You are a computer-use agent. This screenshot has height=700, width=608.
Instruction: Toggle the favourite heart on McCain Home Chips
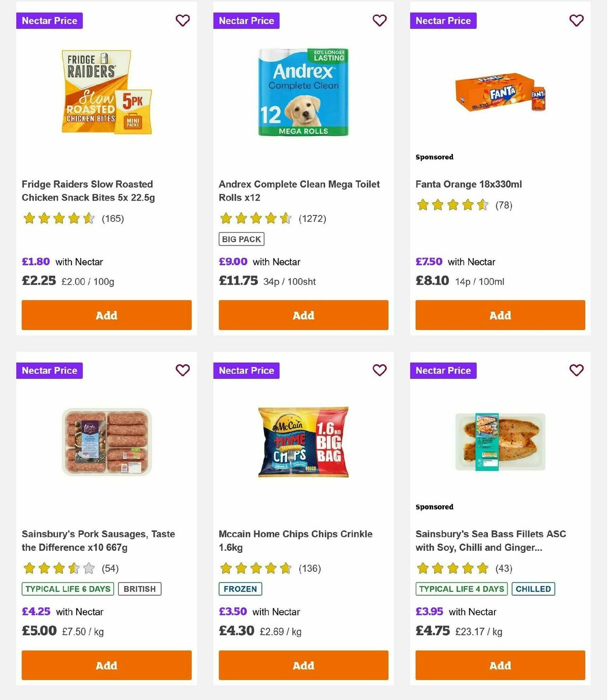379,370
